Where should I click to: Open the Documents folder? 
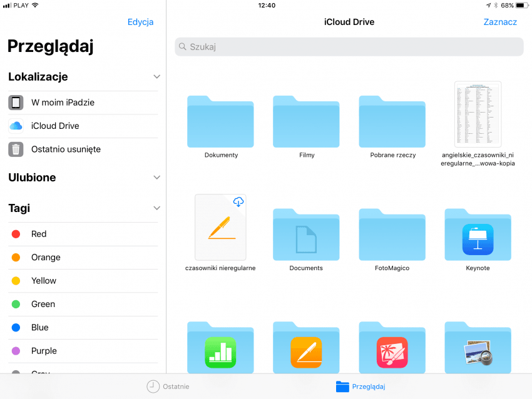tap(306, 235)
